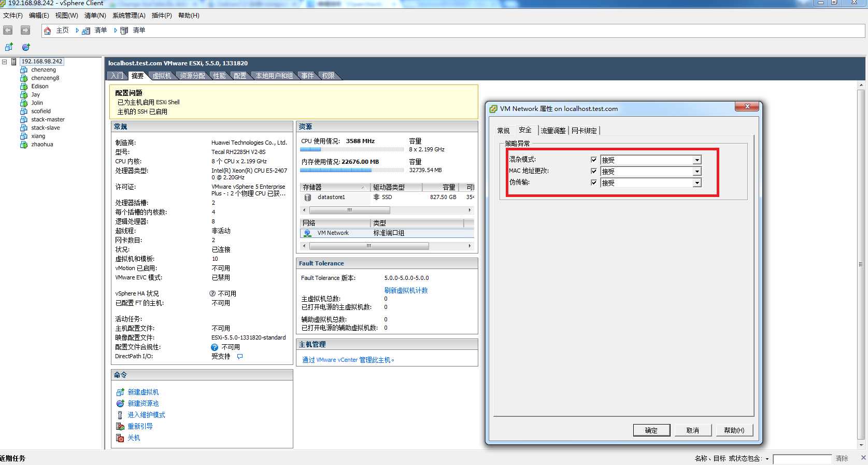Click the 重新引导 reboot icon
The height and width of the screenshot is (465, 868).
[x=120, y=427]
